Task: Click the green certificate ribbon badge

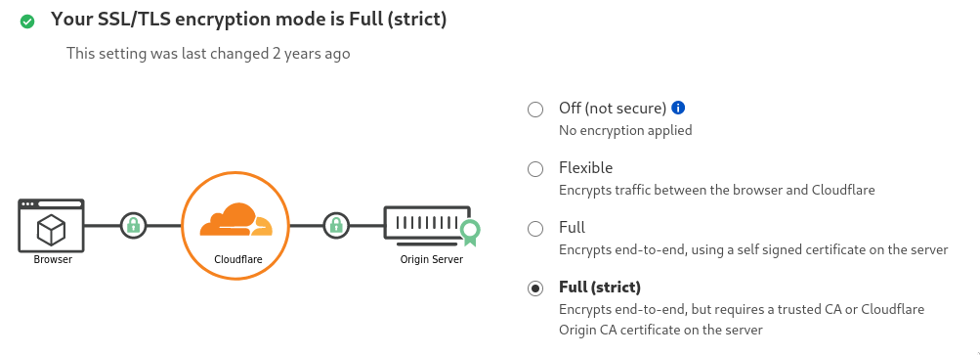Action: coord(470,233)
